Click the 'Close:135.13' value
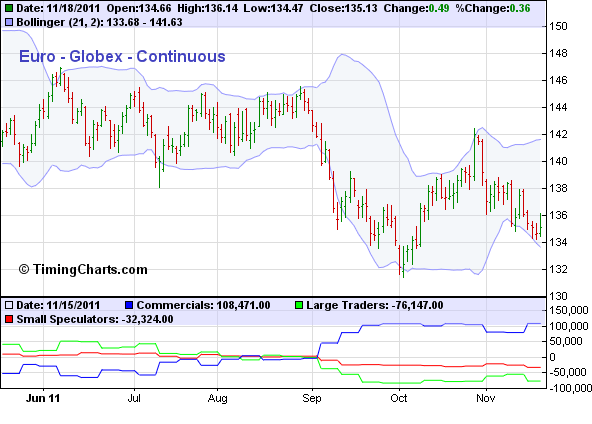This screenshot has width=592, height=424. point(343,8)
